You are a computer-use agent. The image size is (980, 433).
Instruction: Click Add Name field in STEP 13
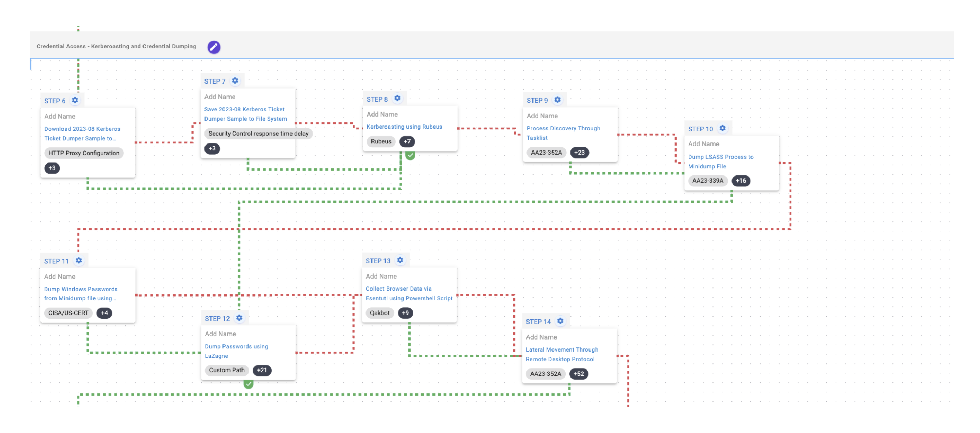pyautogui.click(x=381, y=276)
